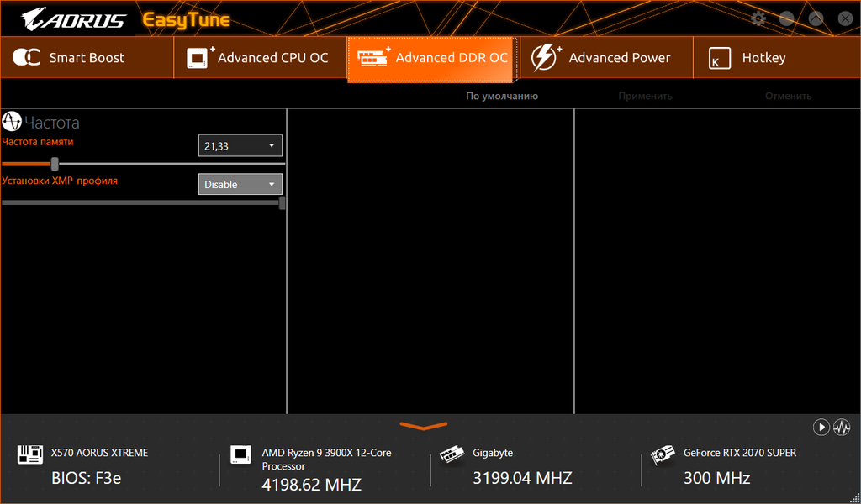Click the play circle icon

(821, 428)
